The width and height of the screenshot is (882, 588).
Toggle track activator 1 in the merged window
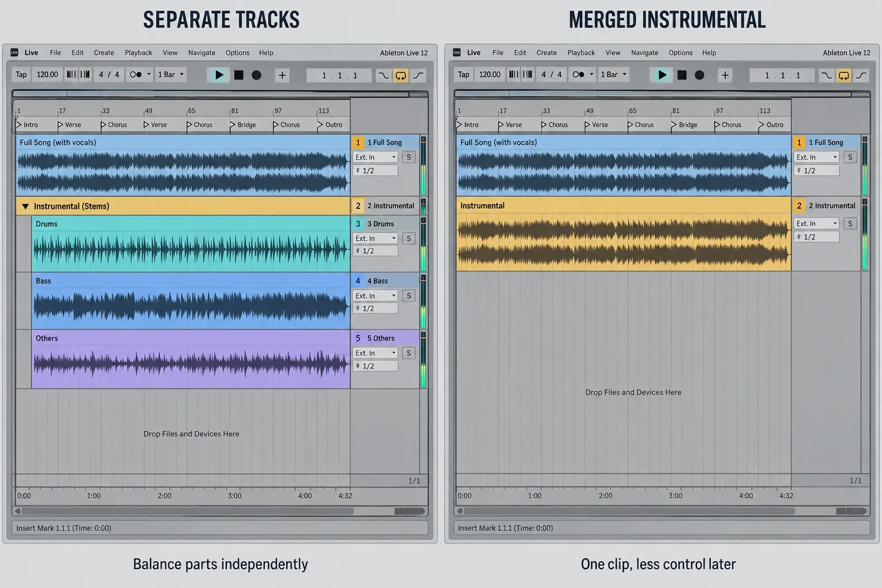799,142
